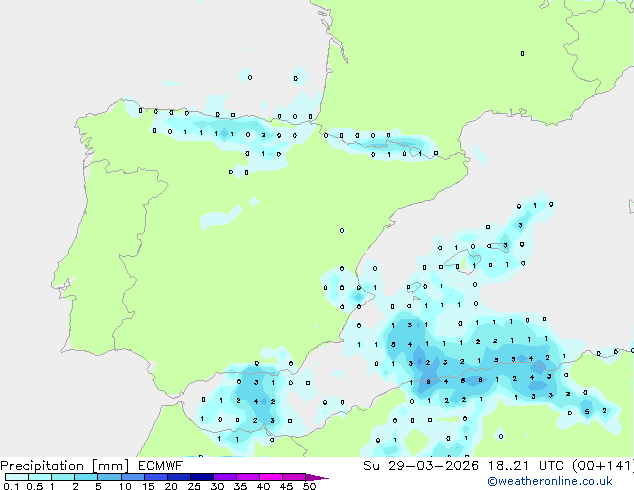Click the '20' legend scale label
Image resolution: width=634 pixels, height=490 pixels.
[171, 486]
